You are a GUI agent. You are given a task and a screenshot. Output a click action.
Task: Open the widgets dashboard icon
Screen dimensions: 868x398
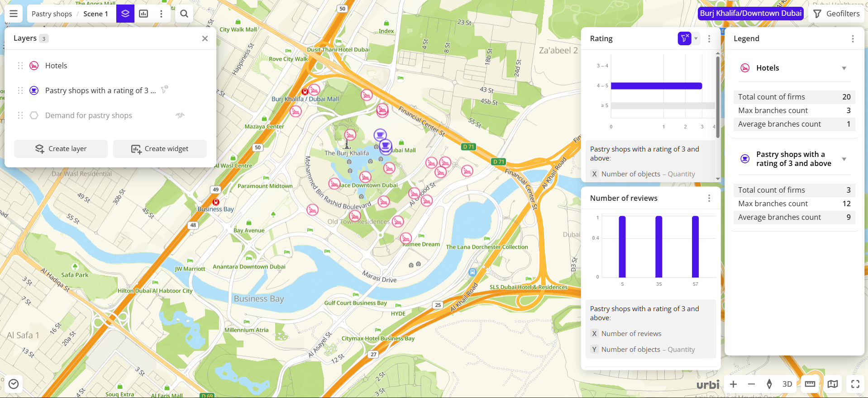(x=143, y=14)
